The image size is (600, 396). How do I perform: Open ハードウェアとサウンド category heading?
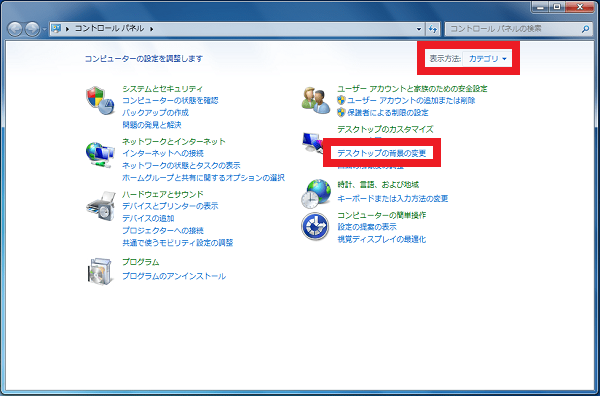[163, 194]
